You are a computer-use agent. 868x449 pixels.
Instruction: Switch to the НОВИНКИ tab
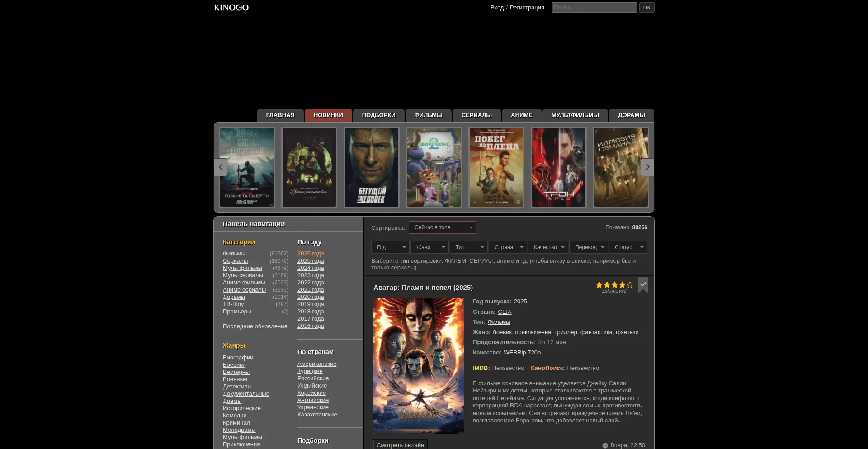click(x=328, y=115)
